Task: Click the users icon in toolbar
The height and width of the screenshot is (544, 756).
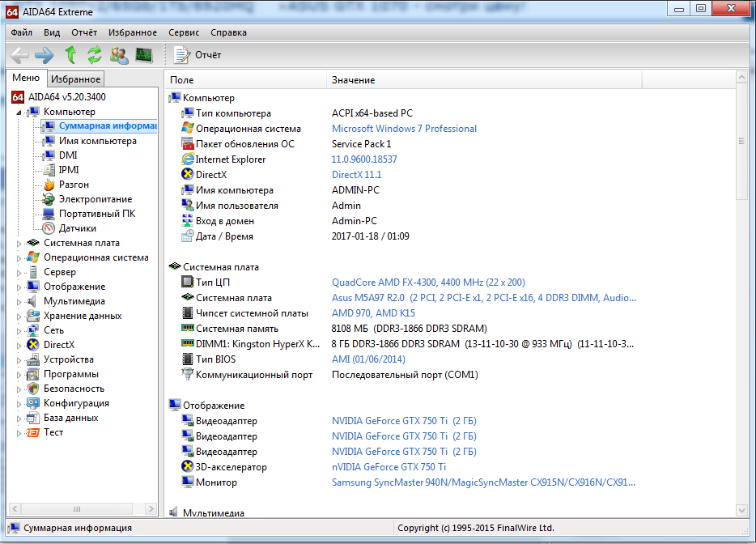Action: [119, 55]
